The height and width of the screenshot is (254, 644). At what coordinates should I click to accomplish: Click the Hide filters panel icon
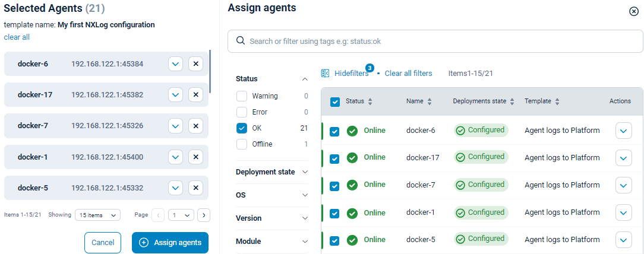pyautogui.click(x=325, y=73)
